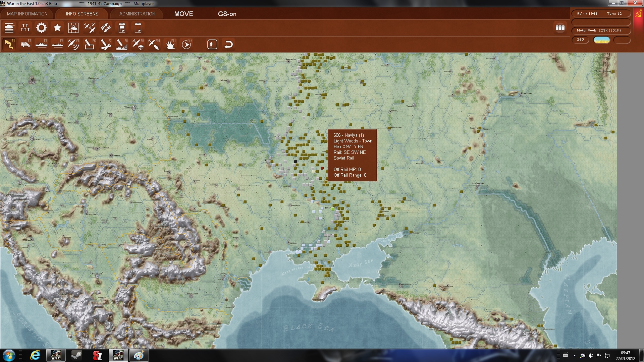Image resolution: width=644 pixels, height=362 pixels.
Task: Click the 265 admin points readout
Action: coord(580,40)
